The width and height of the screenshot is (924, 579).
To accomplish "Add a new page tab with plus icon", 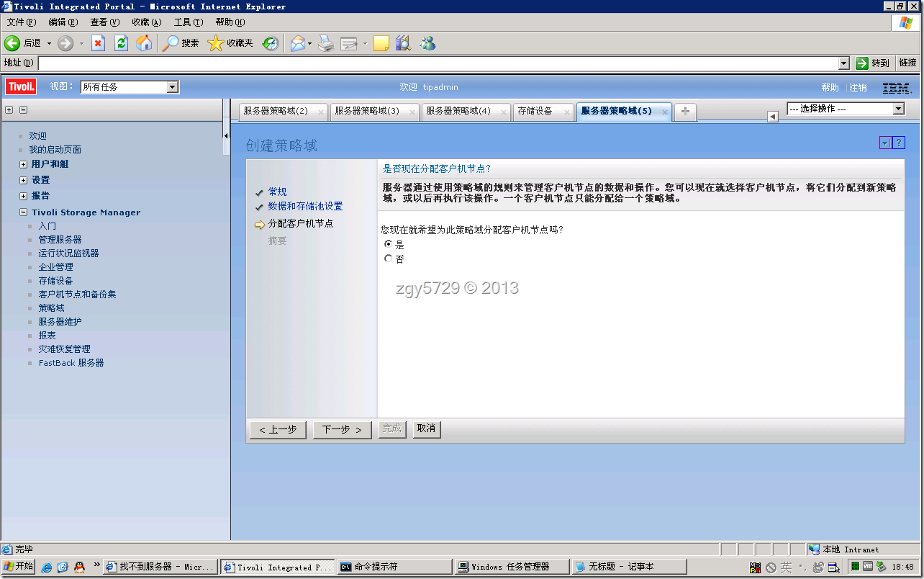I will (x=685, y=111).
